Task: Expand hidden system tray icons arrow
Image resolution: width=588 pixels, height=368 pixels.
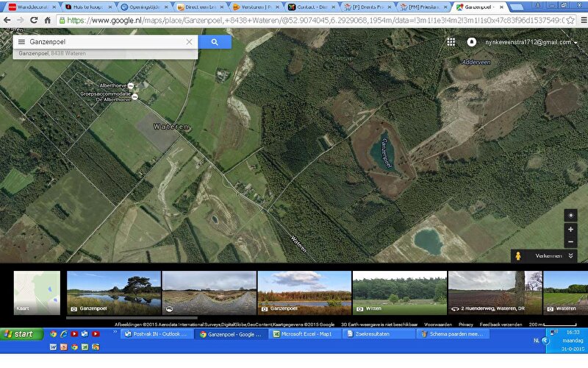Action: [x=545, y=340]
